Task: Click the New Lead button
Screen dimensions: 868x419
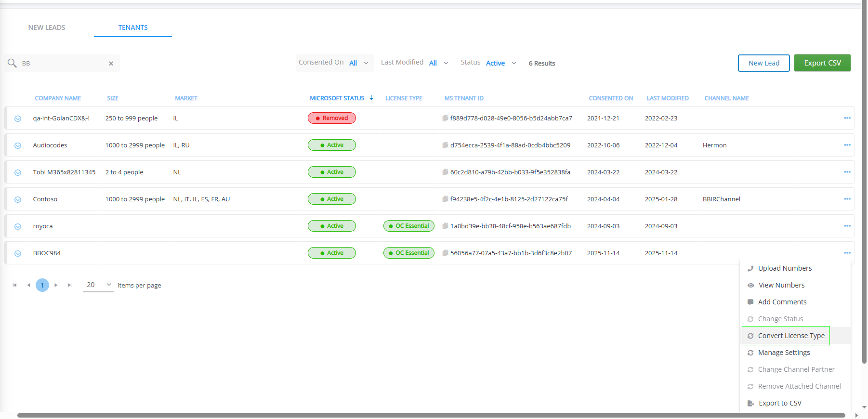Action: (763, 63)
